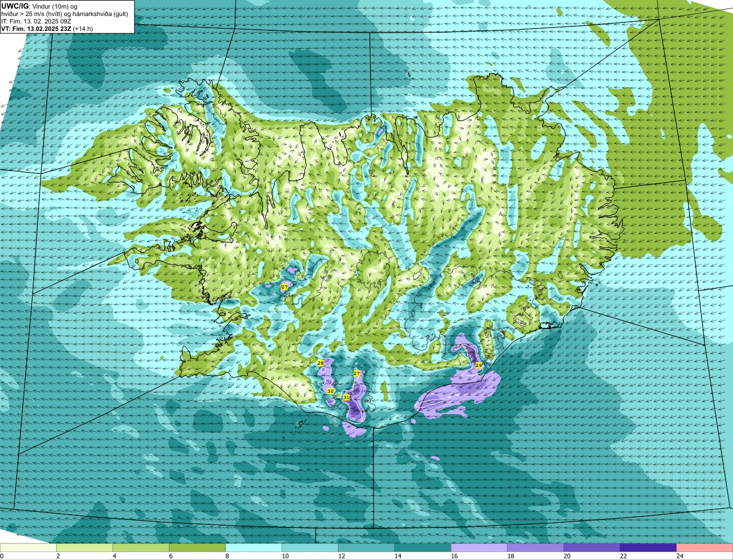Click the "24" tick label on color scale
The width and height of the screenshot is (733, 560).
pyautogui.click(x=679, y=556)
